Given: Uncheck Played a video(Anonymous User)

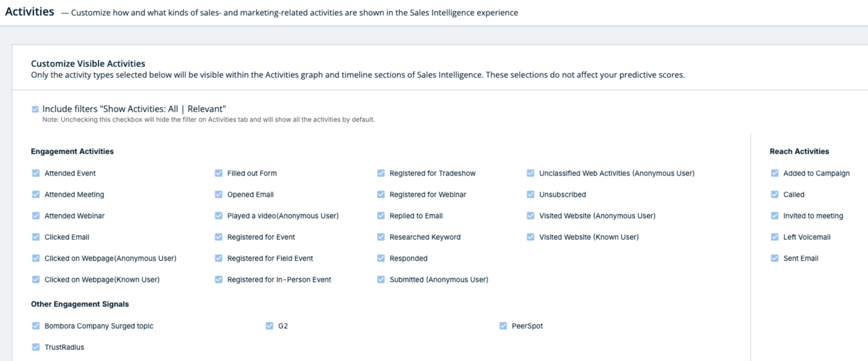Looking at the screenshot, I should coord(219,216).
